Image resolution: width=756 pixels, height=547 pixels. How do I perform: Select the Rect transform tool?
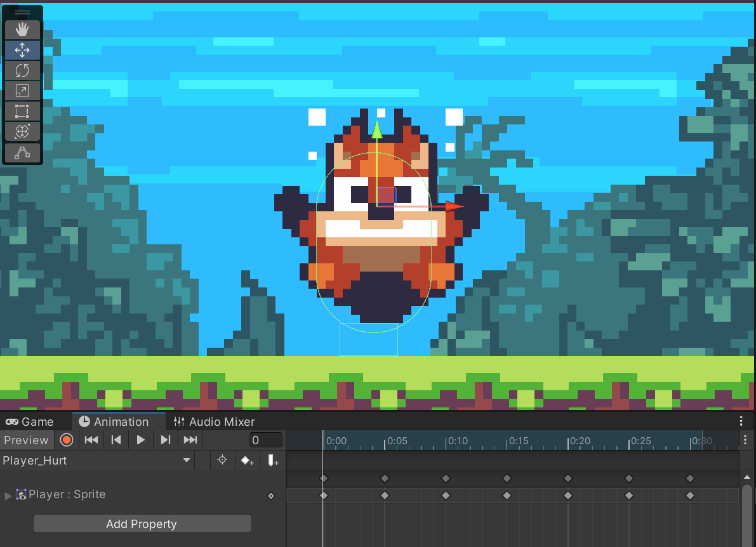click(22, 112)
